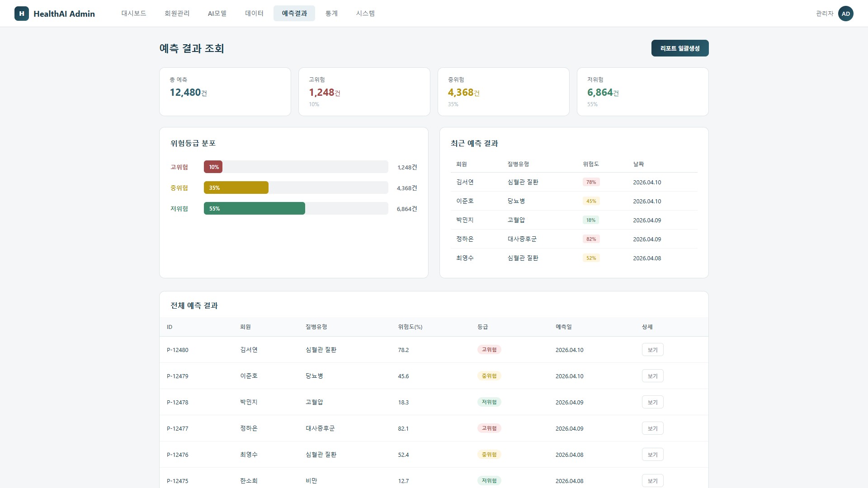Click the 52% risk badge for 최영수
The width and height of the screenshot is (868, 488).
pos(591,258)
